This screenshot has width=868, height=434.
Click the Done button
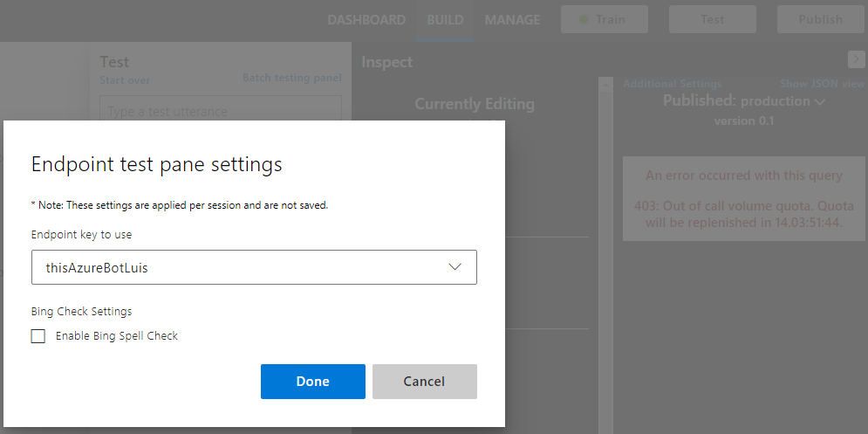click(x=313, y=382)
